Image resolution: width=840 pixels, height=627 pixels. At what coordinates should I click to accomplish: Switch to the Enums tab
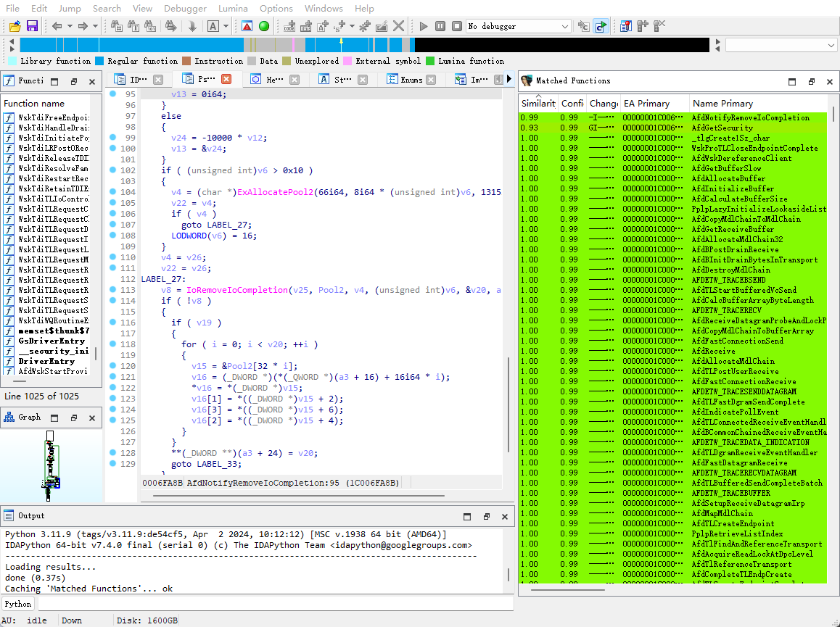click(x=408, y=80)
